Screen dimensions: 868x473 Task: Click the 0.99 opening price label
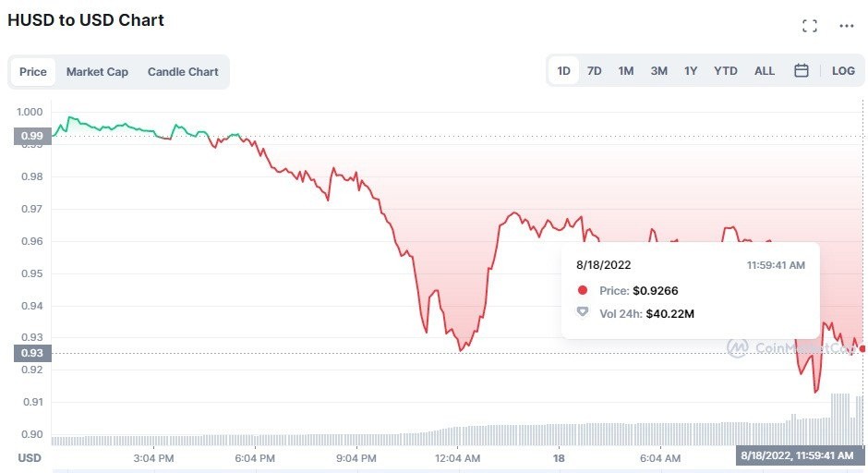tap(32, 136)
